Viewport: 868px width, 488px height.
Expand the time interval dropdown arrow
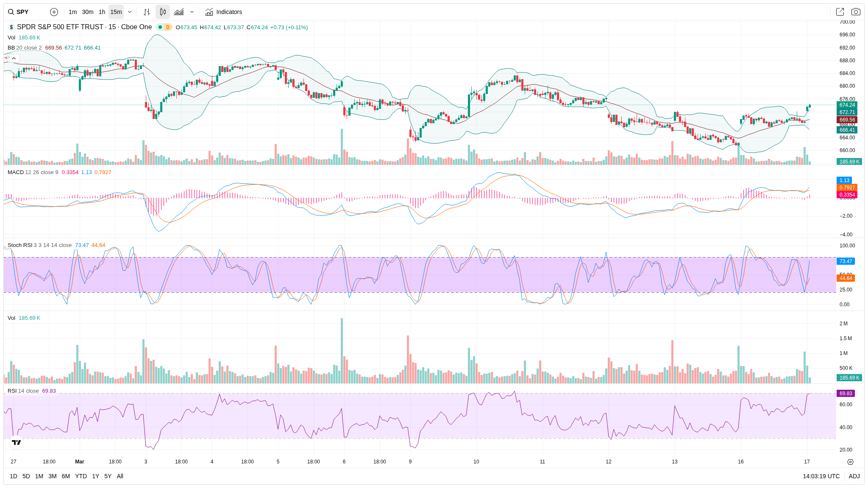pyautogui.click(x=130, y=12)
